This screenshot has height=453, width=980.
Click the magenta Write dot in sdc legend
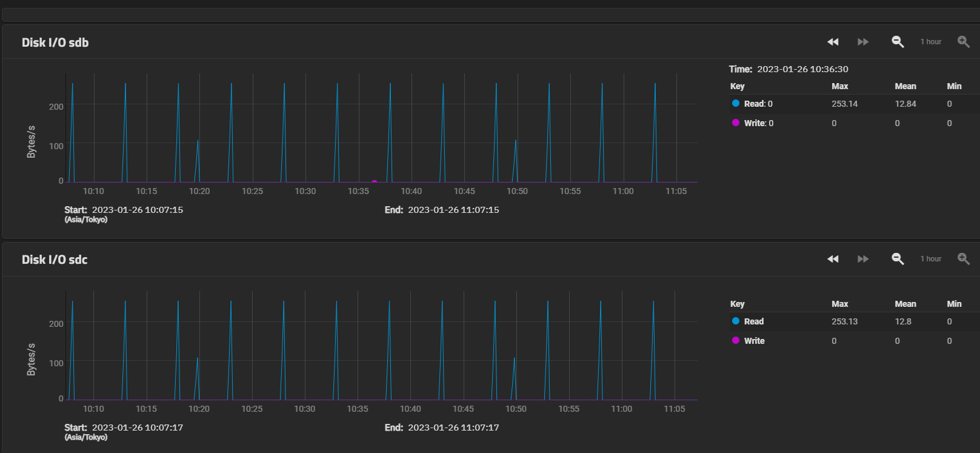click(x=736, y=340)
